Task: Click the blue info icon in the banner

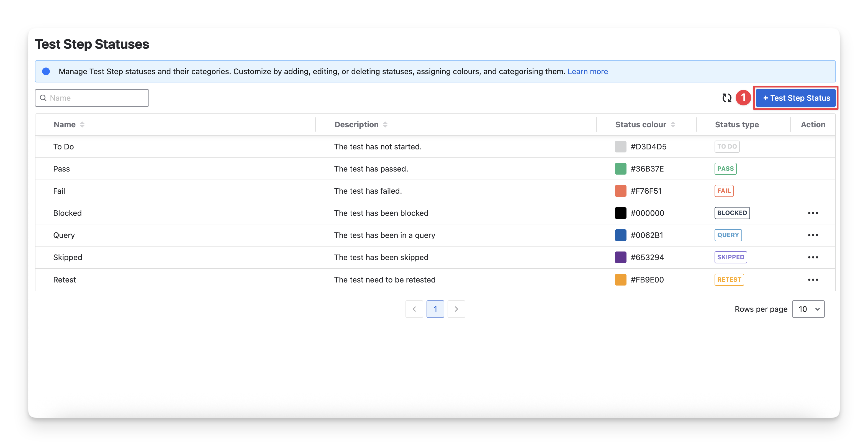Action: (x=46, y=71)
